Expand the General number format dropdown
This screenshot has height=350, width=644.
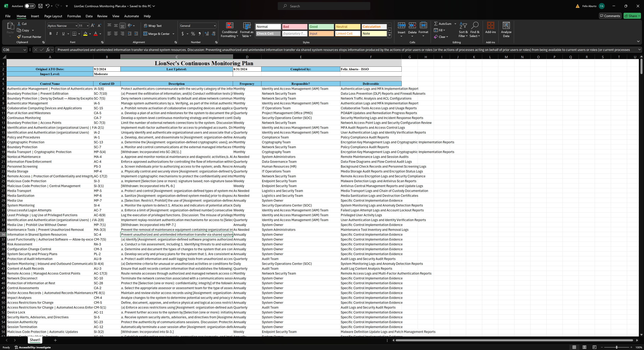(214, 26)
